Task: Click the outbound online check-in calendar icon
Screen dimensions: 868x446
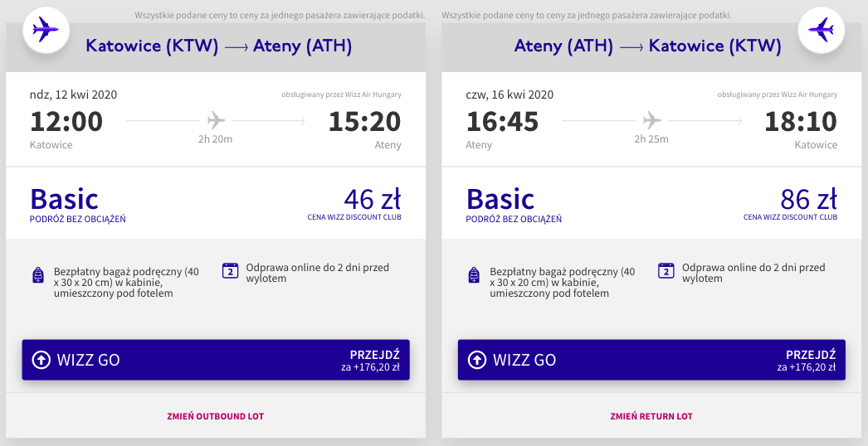Action: click(x=230, y=270)
